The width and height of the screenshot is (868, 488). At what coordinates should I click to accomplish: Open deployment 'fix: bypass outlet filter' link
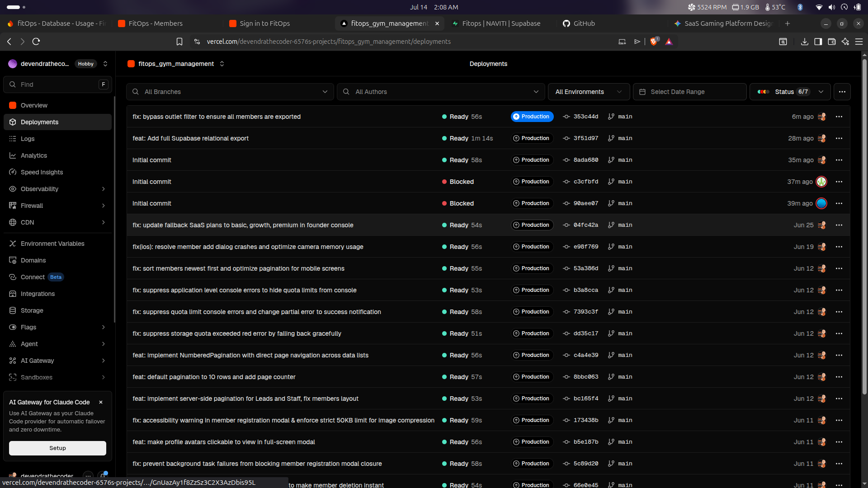(217, 117)
